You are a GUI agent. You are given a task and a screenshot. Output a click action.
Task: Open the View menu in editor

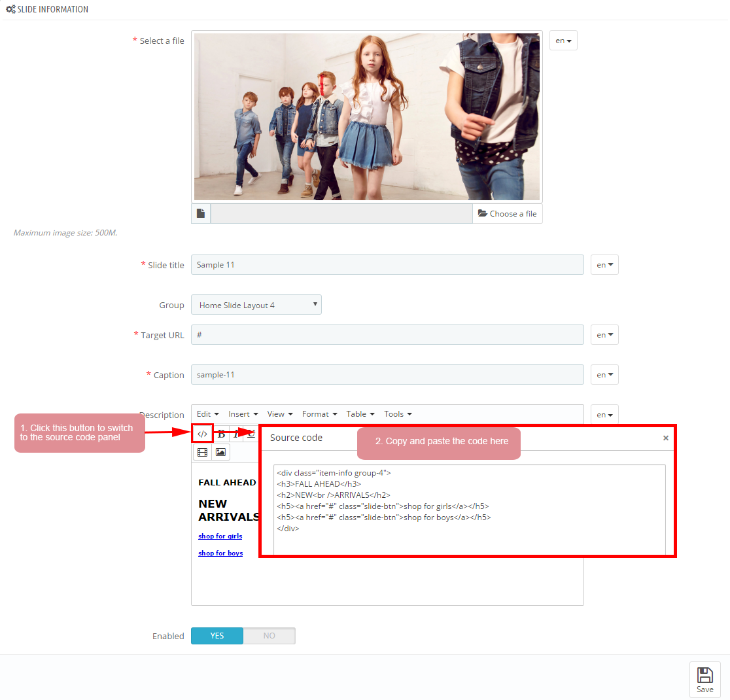click(280, 414)
